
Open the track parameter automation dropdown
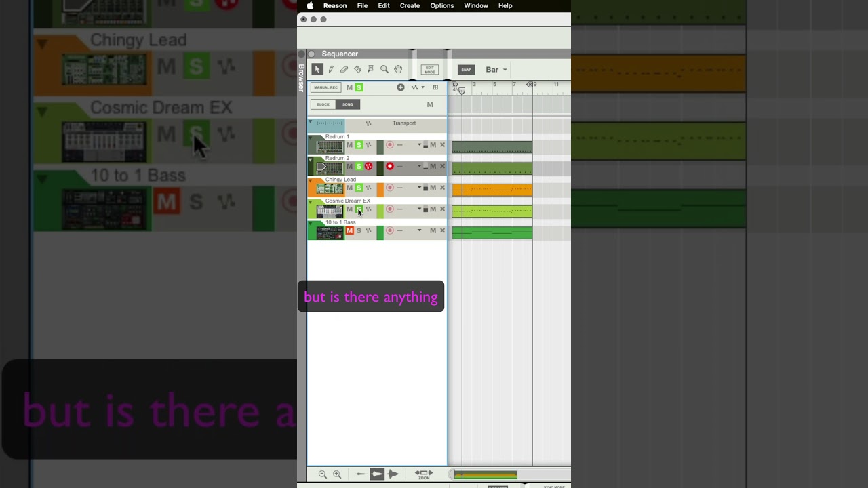coord(417,87)
